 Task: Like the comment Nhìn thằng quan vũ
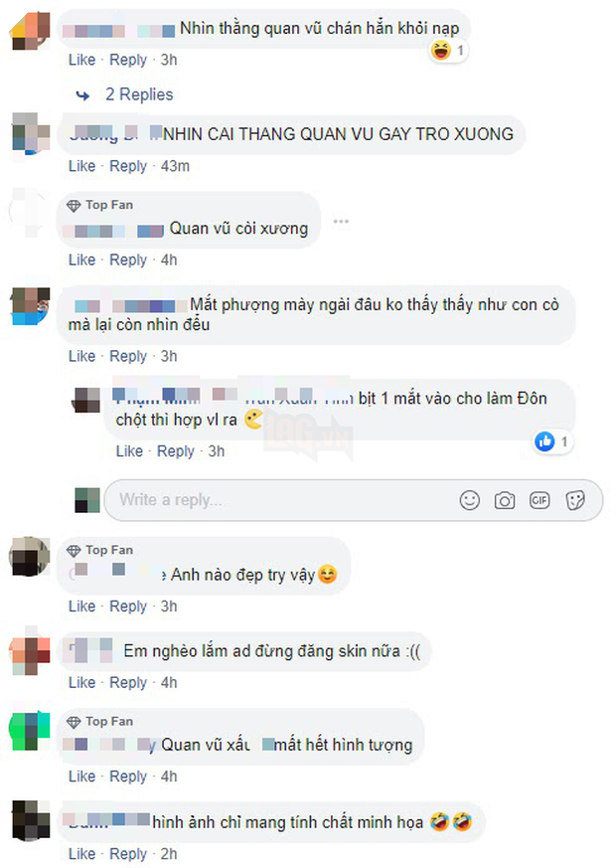[81, 60]
